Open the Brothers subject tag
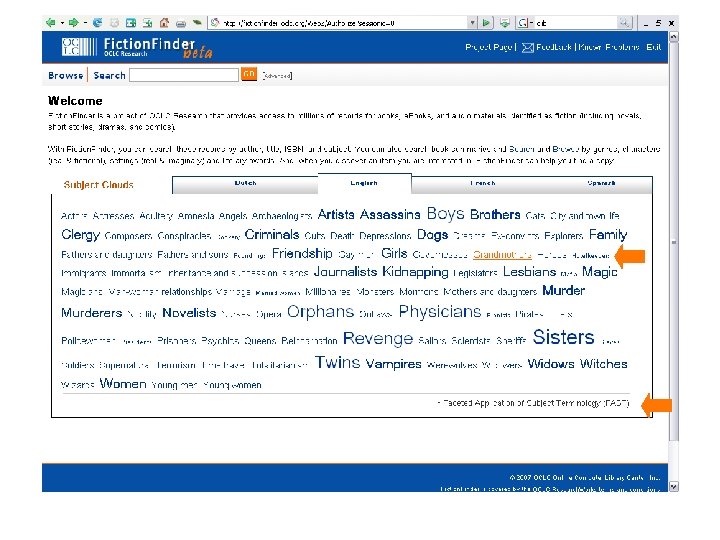 (x=495, y=214)
